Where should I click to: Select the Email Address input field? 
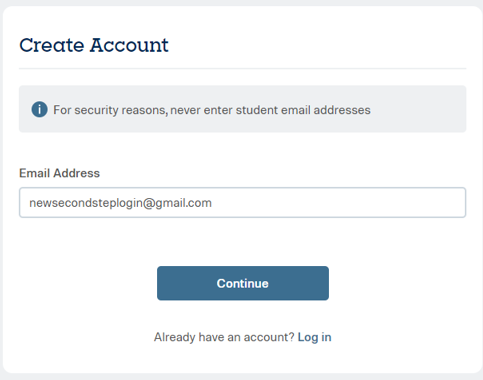[x=242, y=203]
